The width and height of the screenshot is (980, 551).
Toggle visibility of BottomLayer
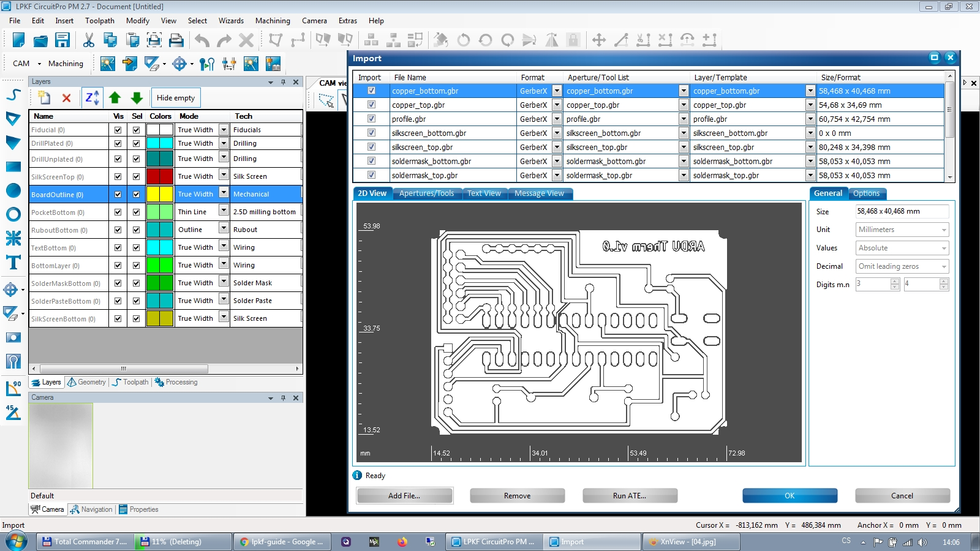118,266
